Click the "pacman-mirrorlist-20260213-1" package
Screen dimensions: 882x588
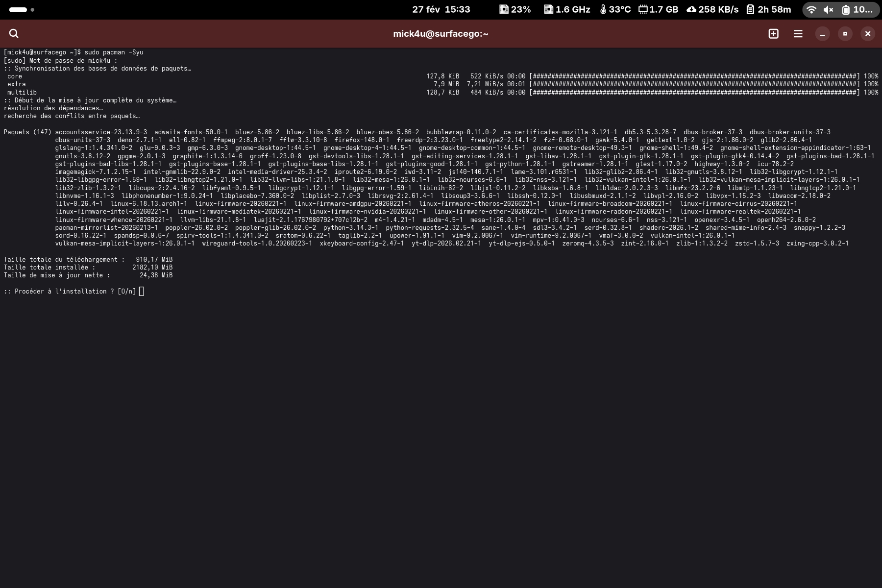pyautogui.click(x=107, y=228)
